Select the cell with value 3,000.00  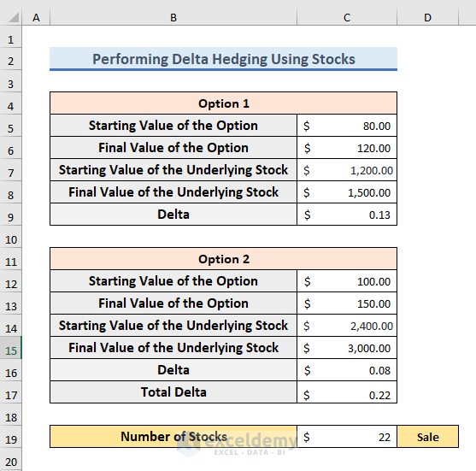click(x=347, y=347)
